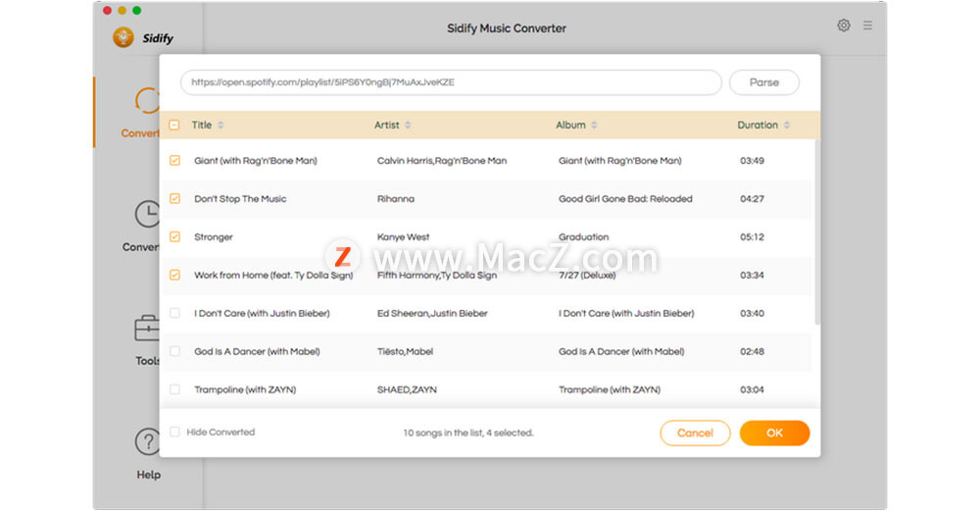Click the 04:27 duration value
The height and width of the screenshot is (513, 980).
[752, 199]
